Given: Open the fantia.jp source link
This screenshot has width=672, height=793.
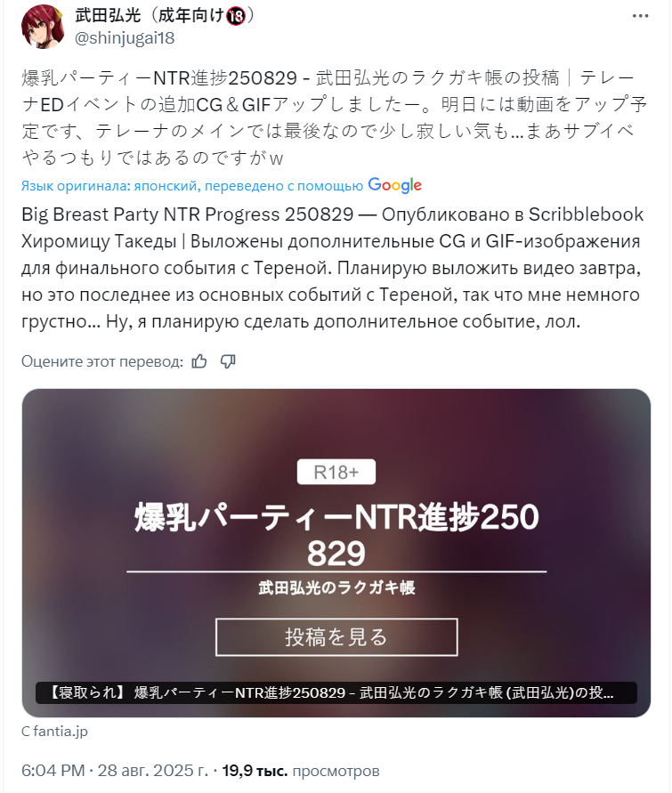Looking at the screenshot, I should [54, 732].
